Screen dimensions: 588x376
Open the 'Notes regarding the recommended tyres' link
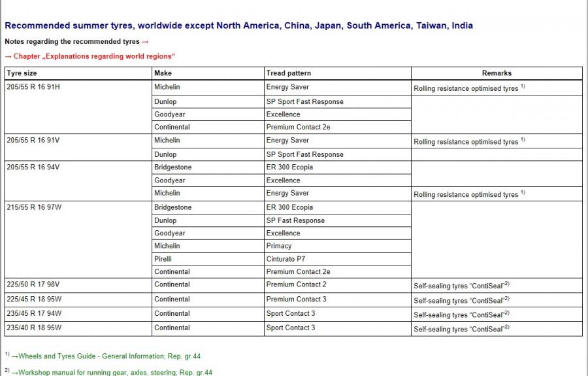tap(76, 42)
